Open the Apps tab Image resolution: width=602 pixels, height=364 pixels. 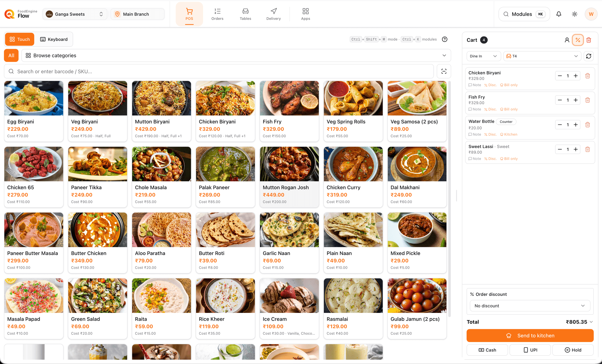click(306, 14)
